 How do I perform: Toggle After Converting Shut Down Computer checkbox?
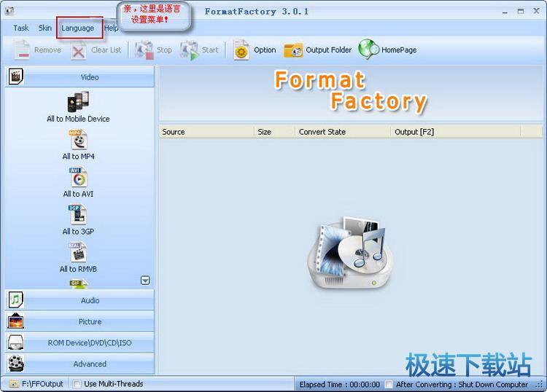(388, 384)
